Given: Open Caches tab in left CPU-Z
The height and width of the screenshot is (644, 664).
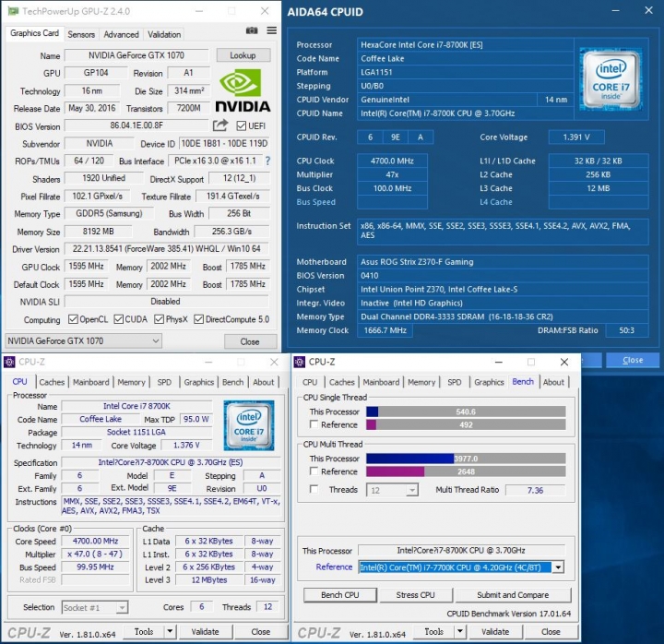Looking at the screenshot, I should click(x=52, y=382).
